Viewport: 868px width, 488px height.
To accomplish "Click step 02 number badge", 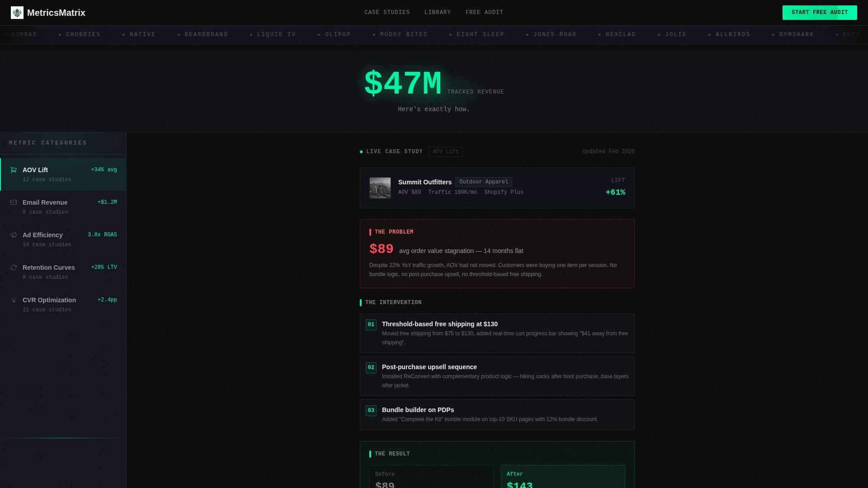I will pyautogui.click(x=371, y=368).
